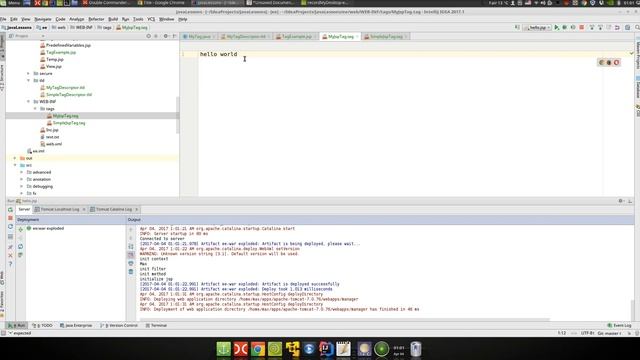Screen dimensions: 640x360
Task: Open the File menu
Action: pyautogui.click(x=3, y=19)
